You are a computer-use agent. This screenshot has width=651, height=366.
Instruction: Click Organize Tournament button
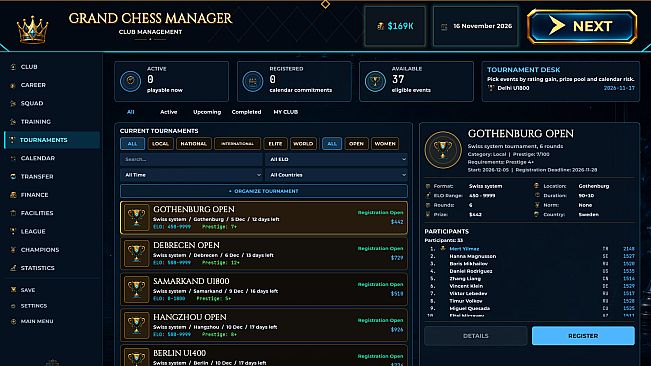click(264, 191)
